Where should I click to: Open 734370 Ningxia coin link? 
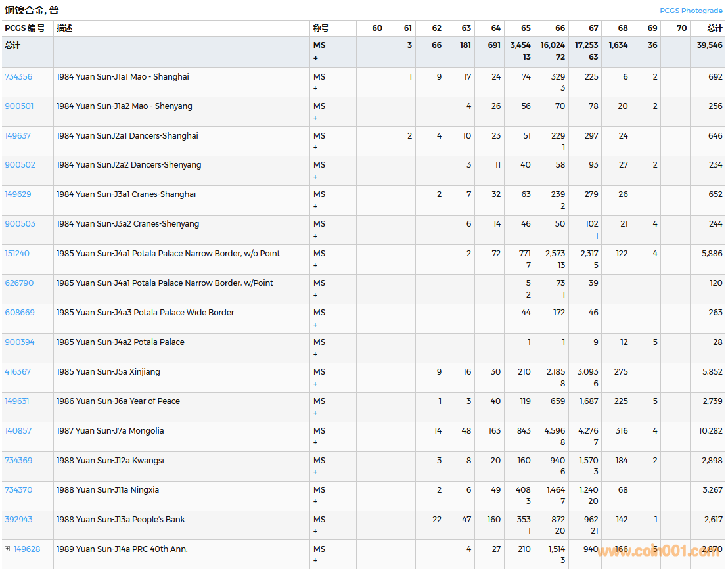18,489
